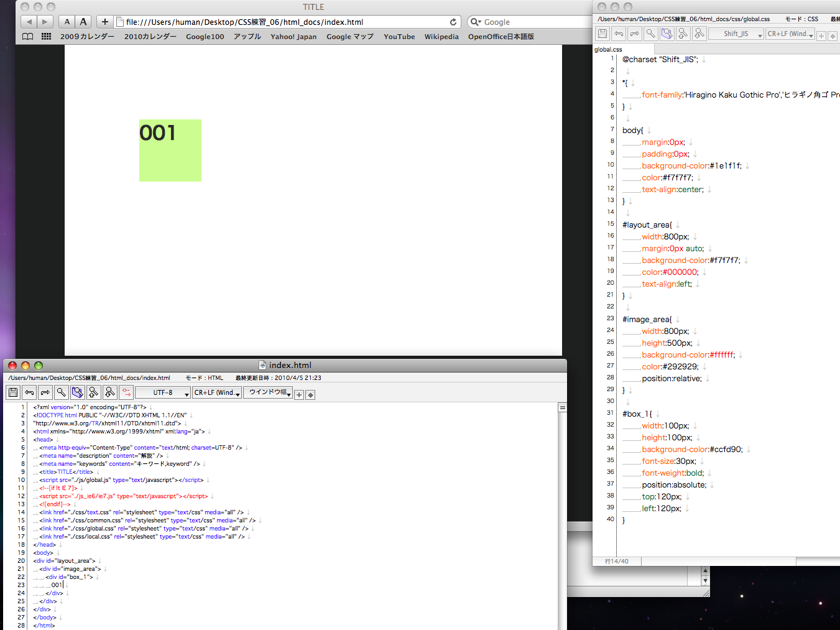Find previous with up-arrow magnifier in global.css toolbar

pos(683,34)
